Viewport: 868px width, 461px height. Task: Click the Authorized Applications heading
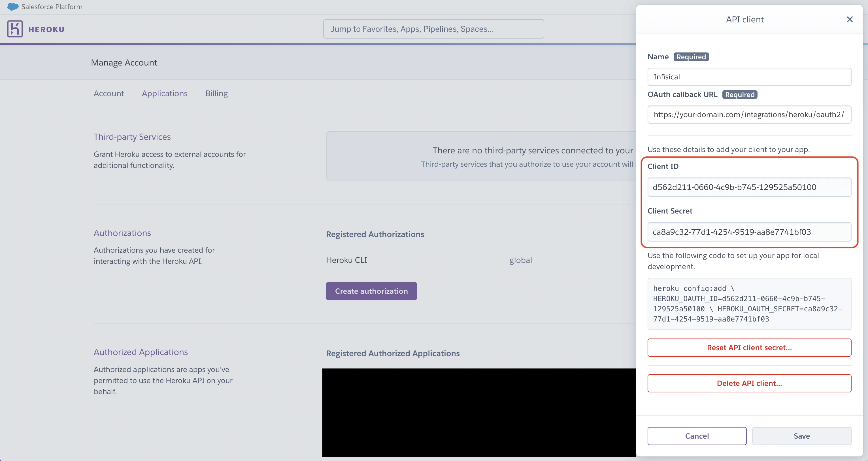coord(141,352)
